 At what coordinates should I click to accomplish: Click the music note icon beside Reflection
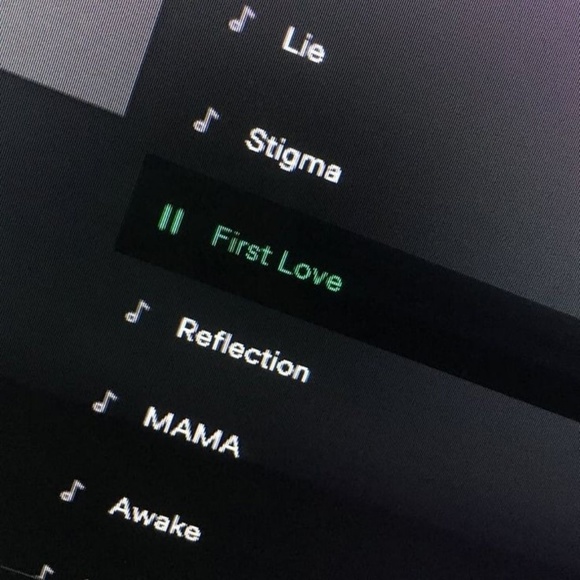[x=137, y=311]
